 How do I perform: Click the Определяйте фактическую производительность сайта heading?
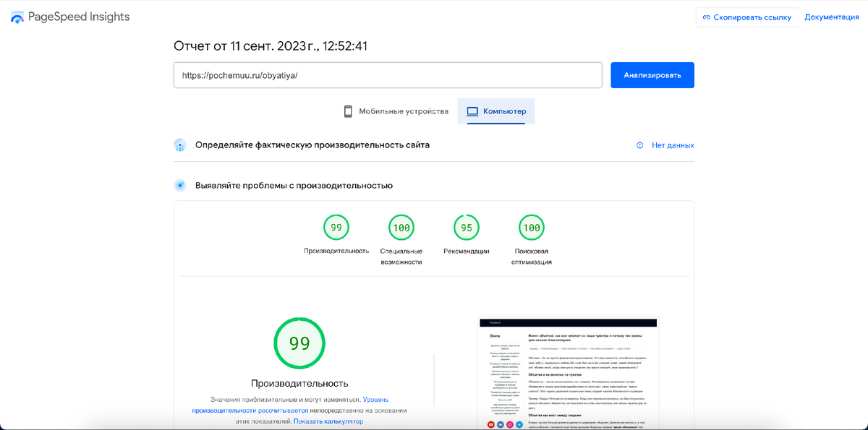click(x=312, y=145)
